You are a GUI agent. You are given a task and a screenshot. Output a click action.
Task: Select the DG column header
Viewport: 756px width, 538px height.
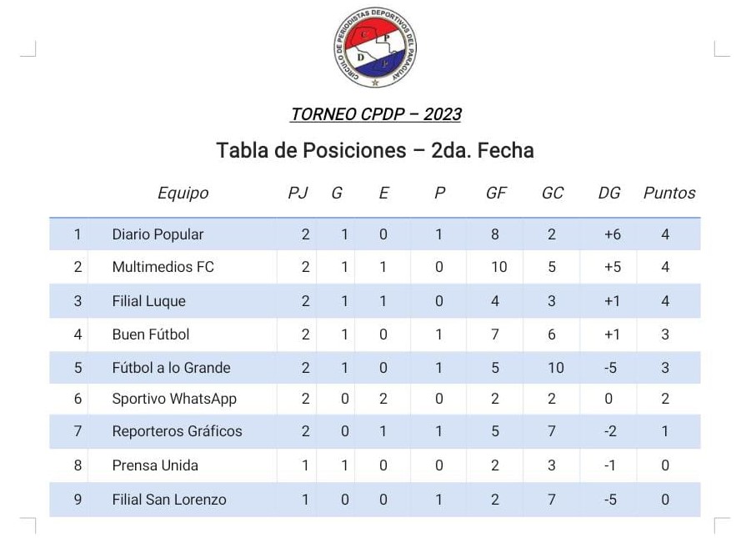pos(609,193)
